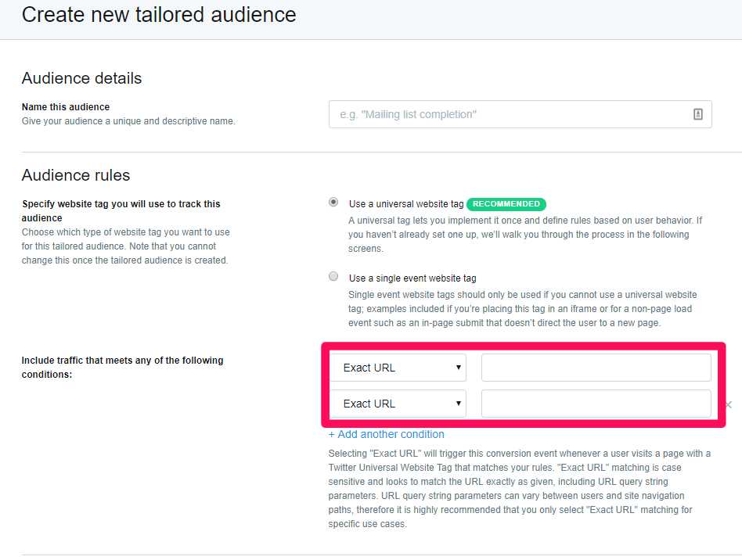Click the "Name this audience" label
Screen dimensions: 742x560
point(66,107)
